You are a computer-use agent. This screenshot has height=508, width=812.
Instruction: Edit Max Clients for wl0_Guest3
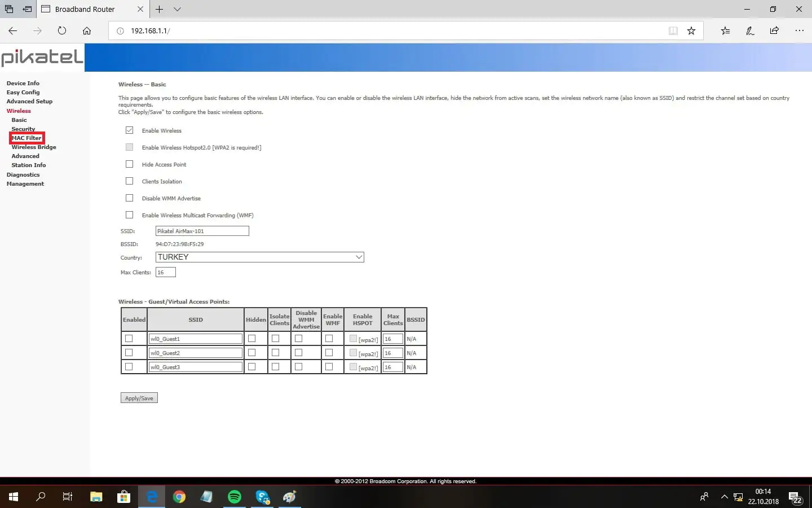[x=393, y=367]
